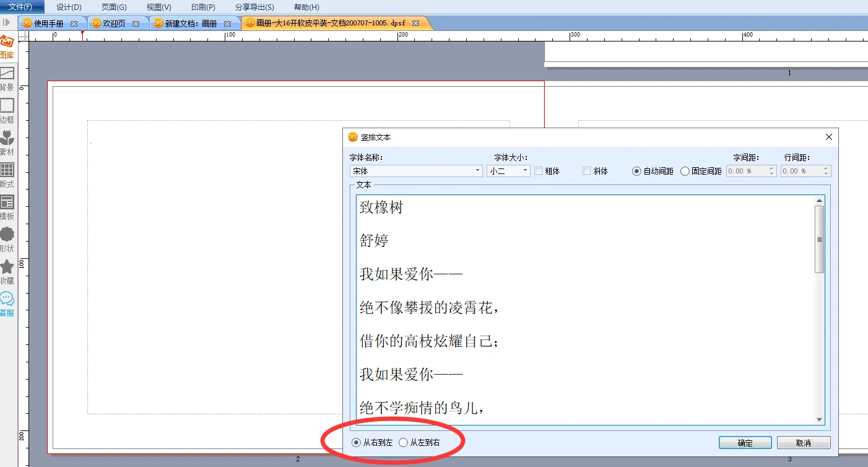Viewport: 868px width, 467px height.
Task: Select the 固定间距 radio button
Action: point(685,171)
